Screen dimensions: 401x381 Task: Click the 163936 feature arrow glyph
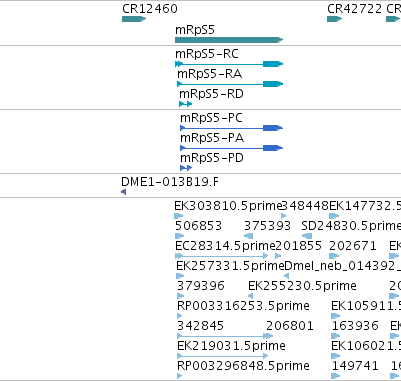[336, 336]
